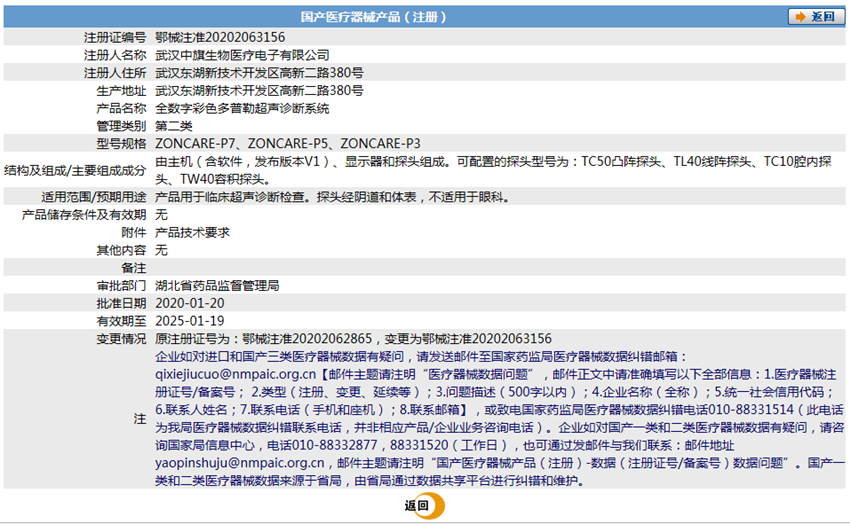Click approval department 湖北省药品监督管理局
850x524 pixels.
click(217, 286)
